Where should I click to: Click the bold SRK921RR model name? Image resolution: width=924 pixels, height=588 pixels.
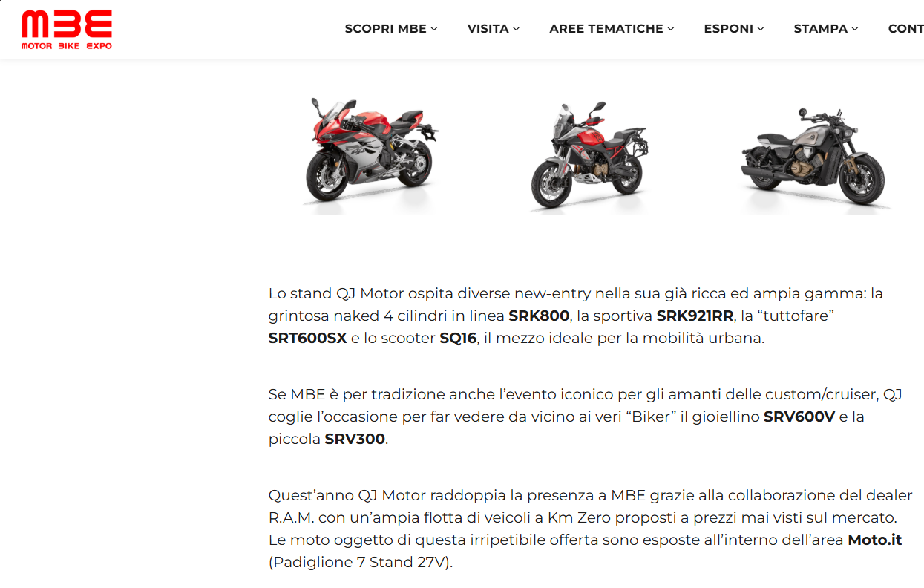695,316
